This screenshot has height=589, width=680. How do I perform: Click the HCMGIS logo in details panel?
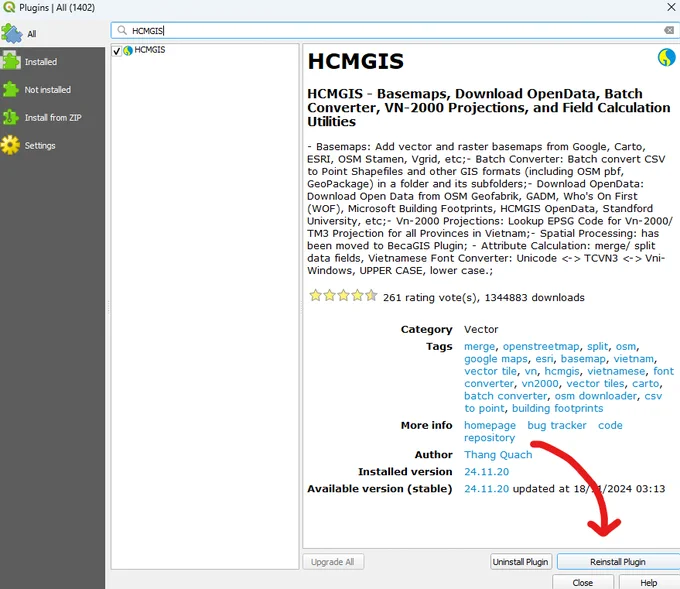pyautogui.click(x=666, y=57)
